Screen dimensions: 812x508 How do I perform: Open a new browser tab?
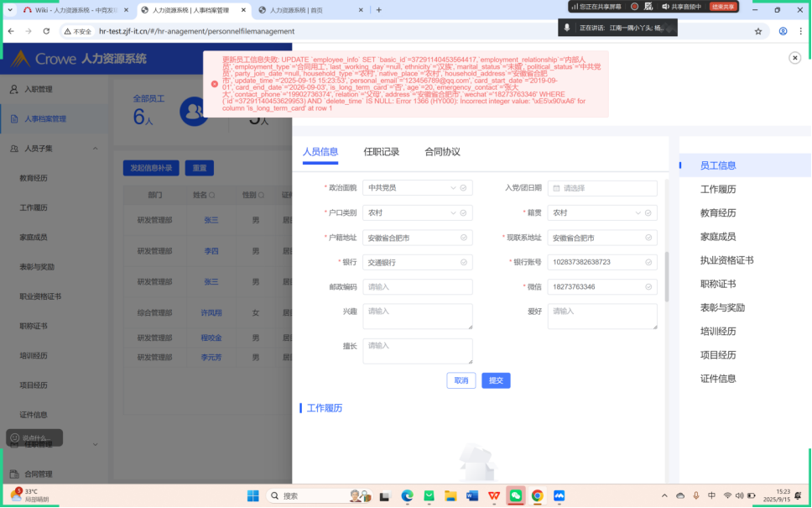click(378, 10)
